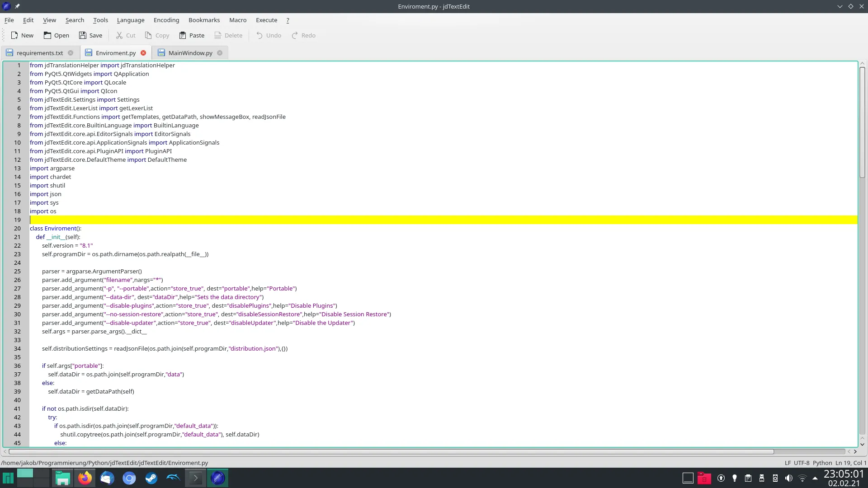This screenshot has width=868, height=488.
Task: Open the Dolphin emulator taskbar icon
Action: [x=173, y=478]
